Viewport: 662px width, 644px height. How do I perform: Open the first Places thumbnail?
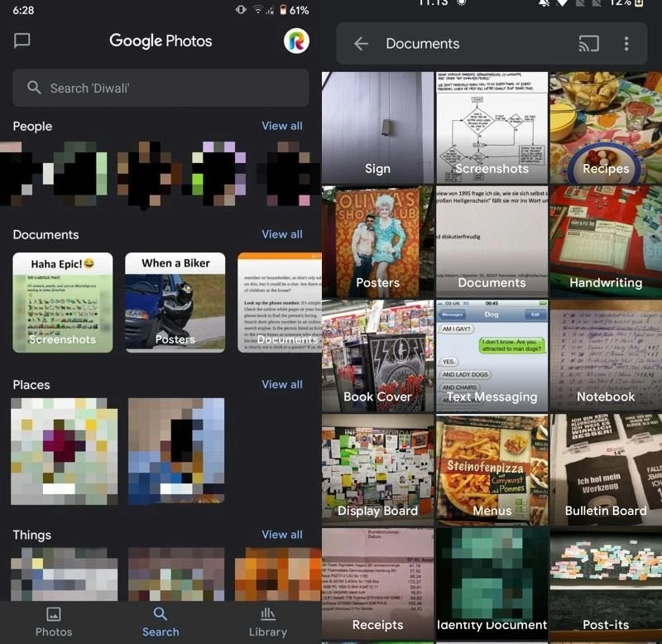point(65,451)
